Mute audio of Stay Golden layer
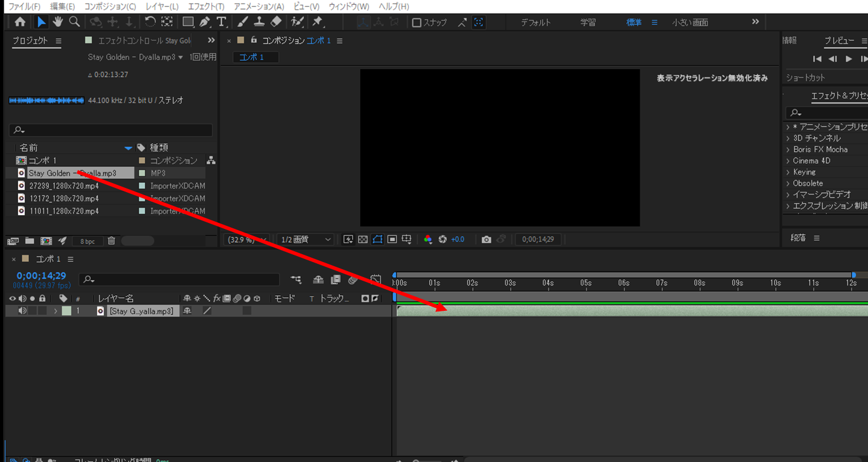The height and width of the screenshot is (462, 868). 22,311
